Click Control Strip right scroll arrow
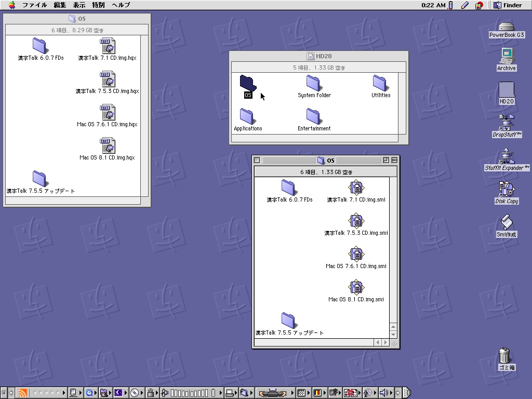 pyautogui.click(x=398, y=393)
